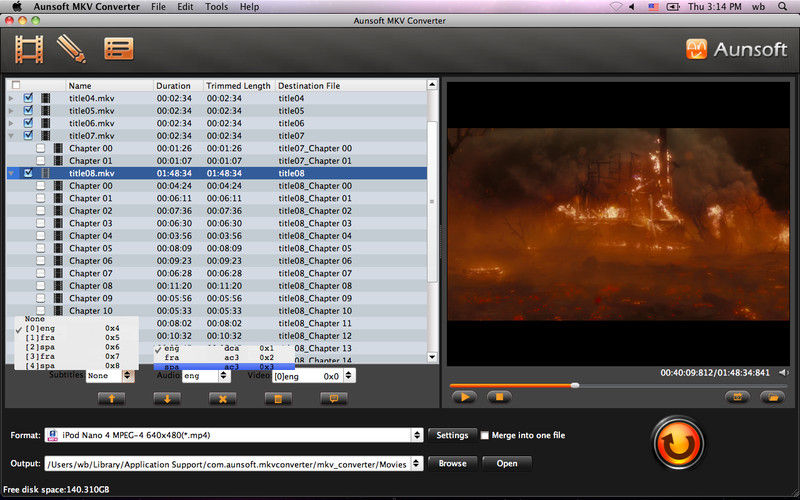Open format Settings
Viewport: 800px width, 500px height.
pos(452,435)
